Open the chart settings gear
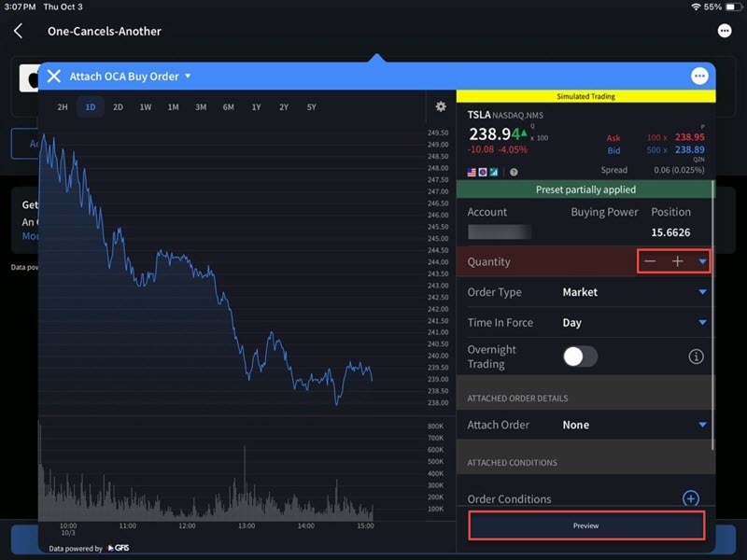The width and height of the screenshot is (747, 560). coord(441,106)
